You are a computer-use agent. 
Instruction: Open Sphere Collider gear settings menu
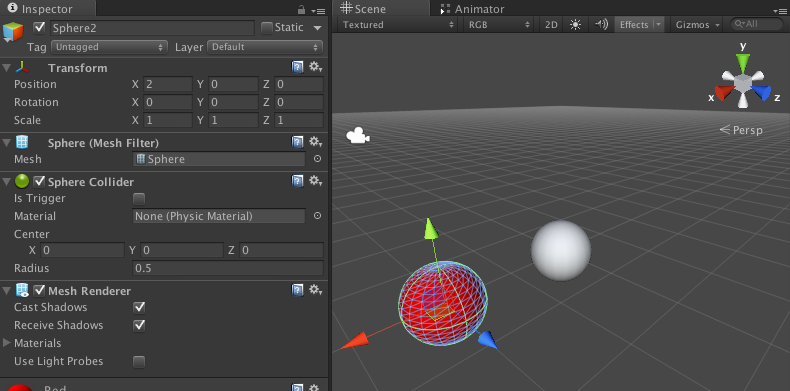(315, 181)
